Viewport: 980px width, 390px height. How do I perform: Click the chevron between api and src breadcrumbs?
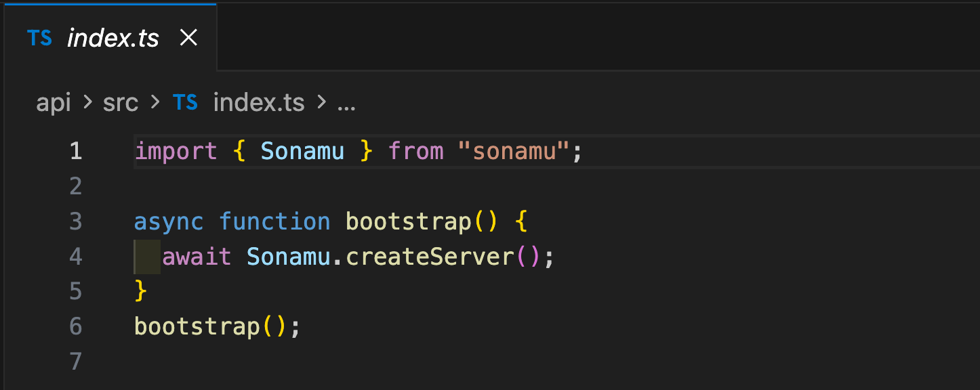point(87,102)
